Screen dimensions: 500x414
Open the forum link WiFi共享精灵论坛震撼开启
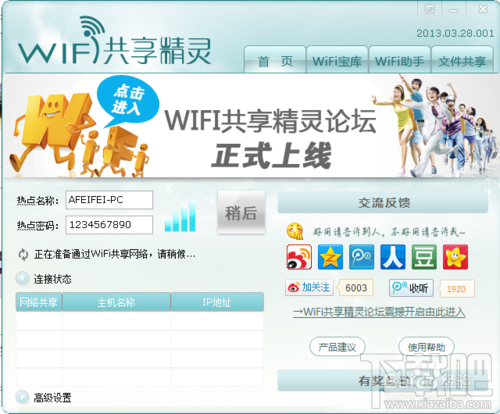click(379, 312)
